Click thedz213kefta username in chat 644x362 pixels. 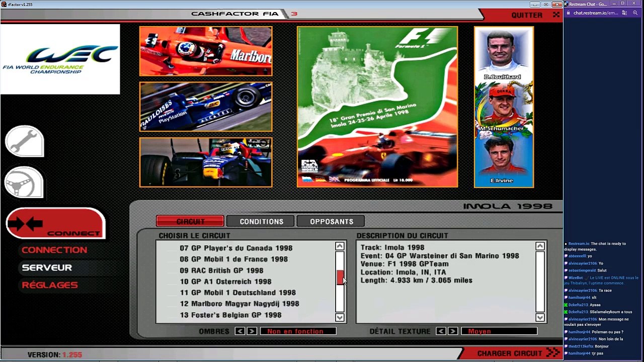click(581, 346)
